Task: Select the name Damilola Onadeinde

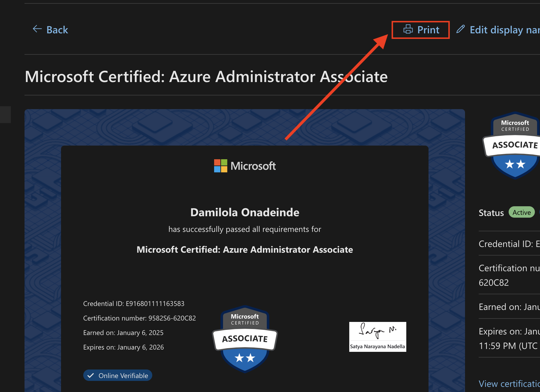Action: tap(245, 212)
